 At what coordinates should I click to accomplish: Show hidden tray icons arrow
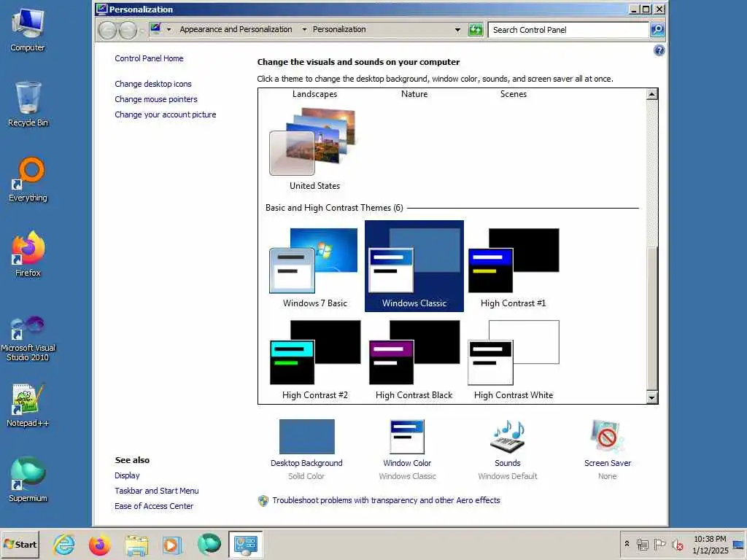click(x=627, y=544)
